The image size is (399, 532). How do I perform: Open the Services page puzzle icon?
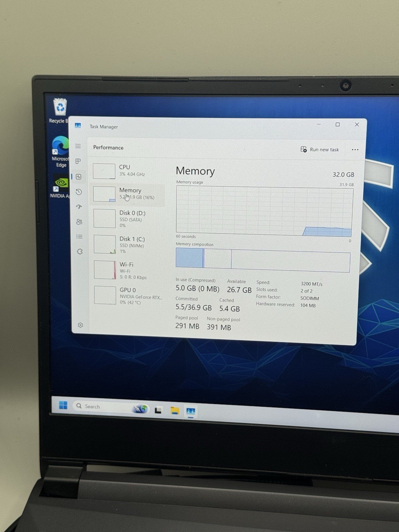click(x=79, y=251)
